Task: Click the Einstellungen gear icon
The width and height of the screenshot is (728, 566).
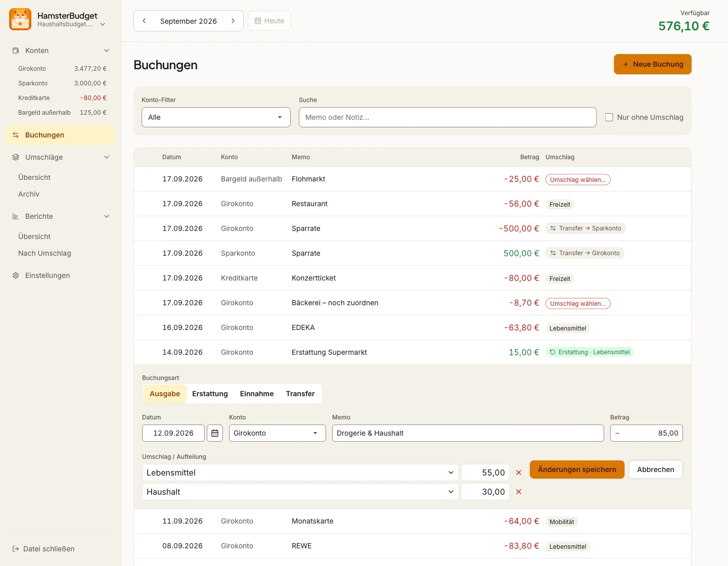Action: [x=16, y=275]
